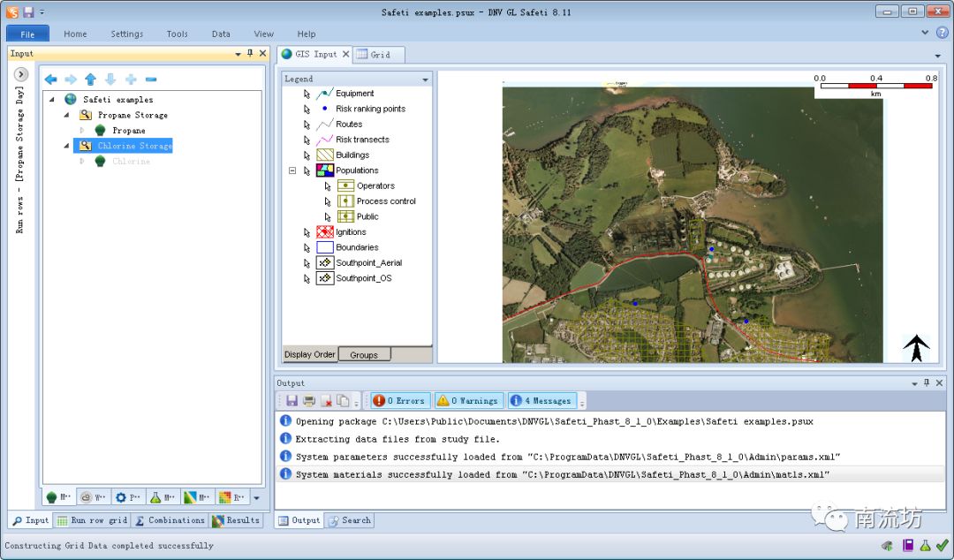954x560 pixels.
Task: Open the Tools menu
Action: click(177, 34)
